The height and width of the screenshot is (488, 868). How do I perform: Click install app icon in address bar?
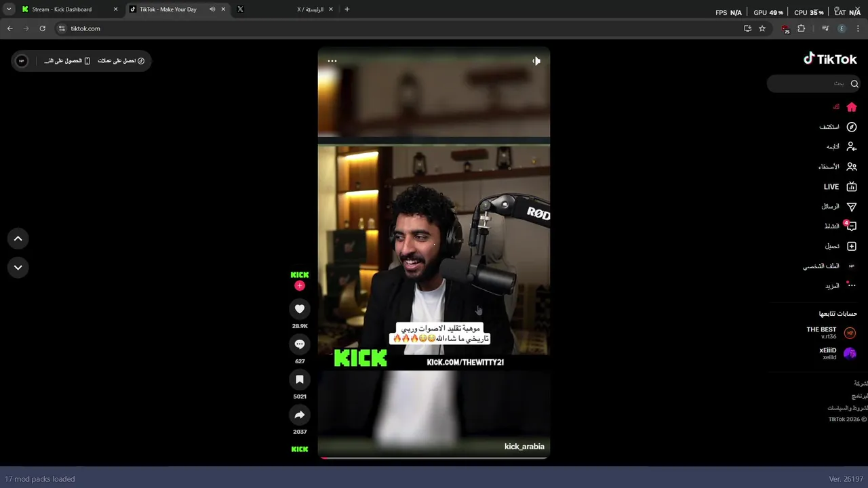point(747,28)
